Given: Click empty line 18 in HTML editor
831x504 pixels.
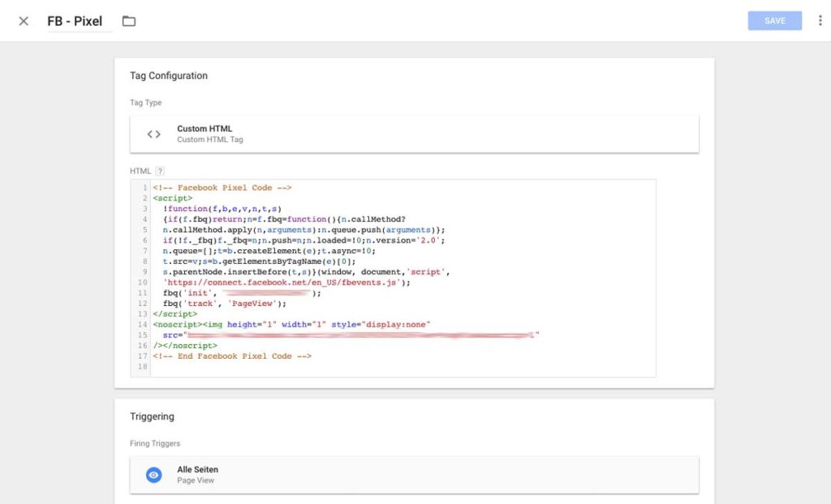Looking at the screenshot, I should click(x=403, y=367).
